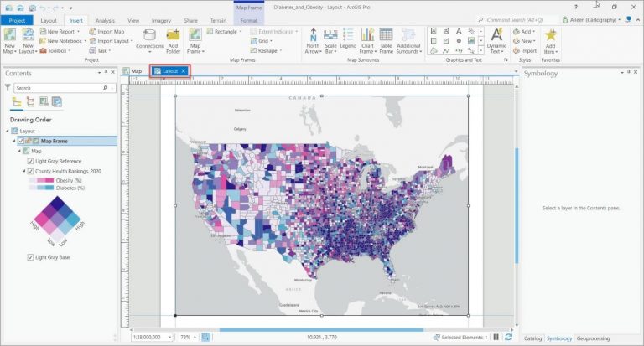Viewport: 644px width, 346px height.
Task: Click the Obesity (%) color ramp swatch
Action: point(41,180)
